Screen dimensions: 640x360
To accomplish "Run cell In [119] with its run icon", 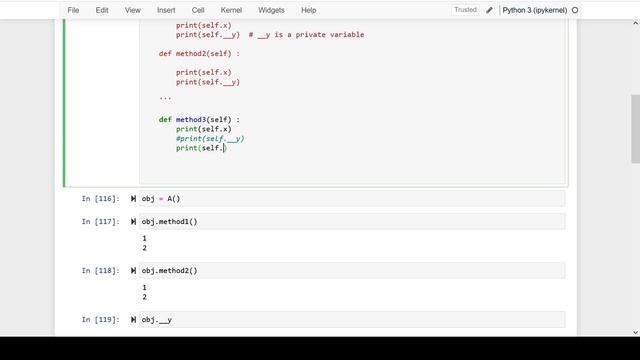I will 133,320.
